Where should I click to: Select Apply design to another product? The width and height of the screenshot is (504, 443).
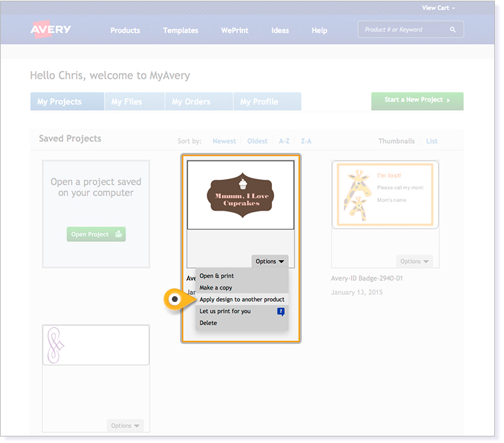[x=242, y=299]
